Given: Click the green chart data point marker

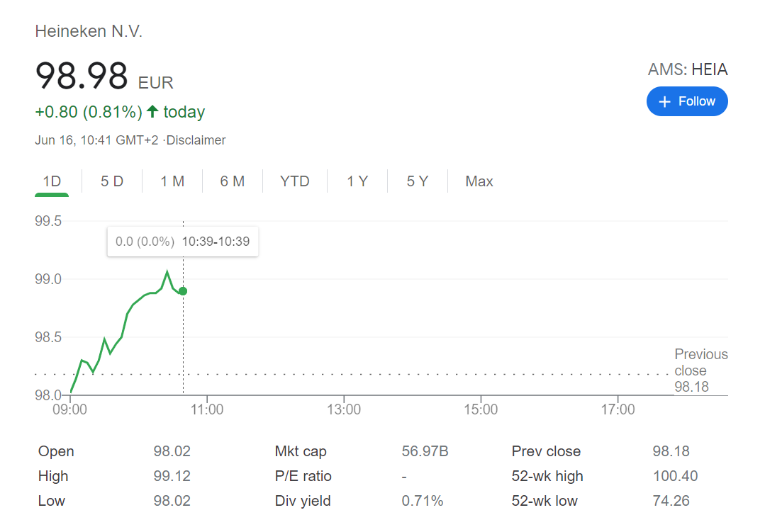Looking at the screenshot, I should point(183,291).
